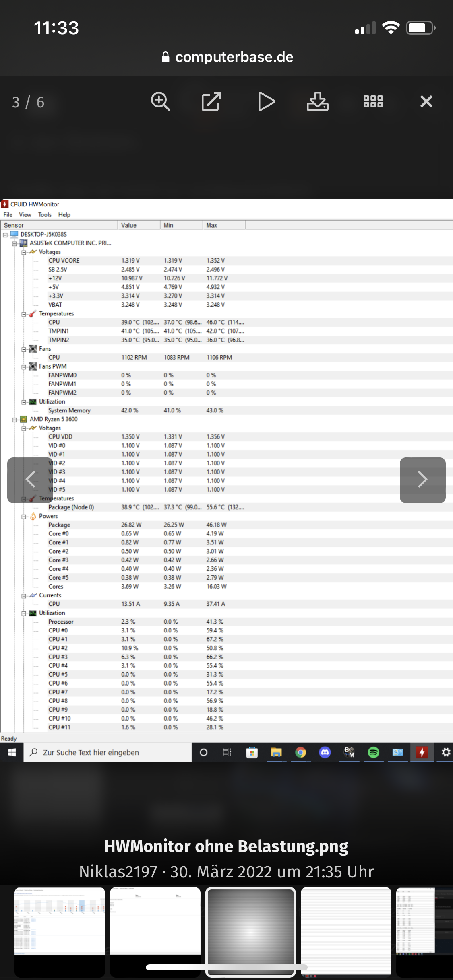Start slideshow with play icon
453x980 pixels.
click(x=266, y=101)
